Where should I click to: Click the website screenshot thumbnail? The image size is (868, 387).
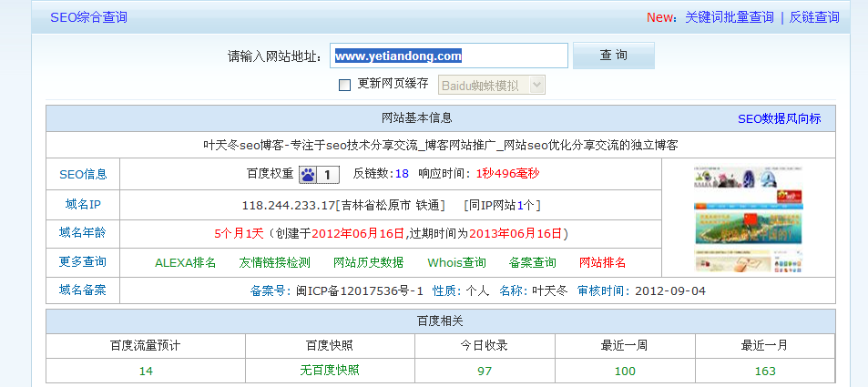(x=749, y=219)
